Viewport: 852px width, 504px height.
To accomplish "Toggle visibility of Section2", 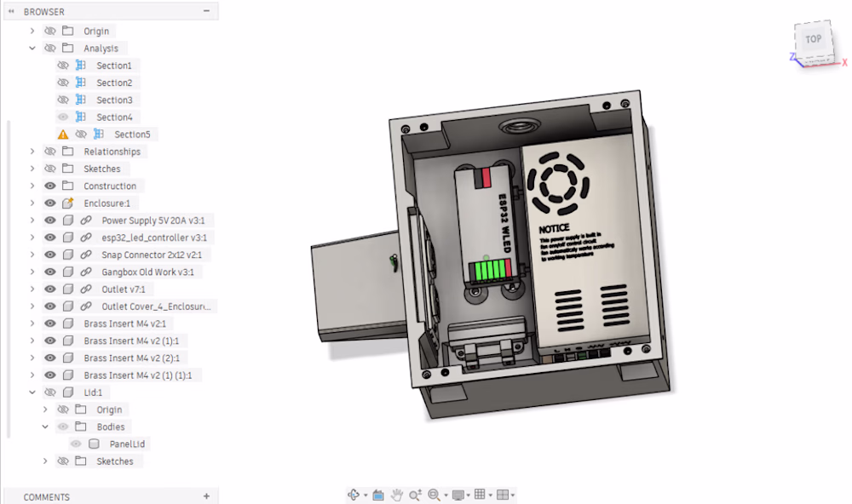I will [x=63, y=83].
